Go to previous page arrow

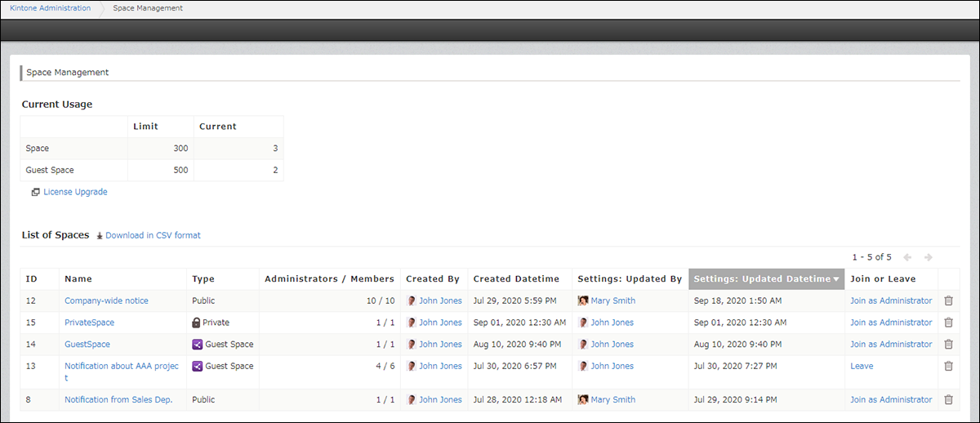click(x=906, y=257)
